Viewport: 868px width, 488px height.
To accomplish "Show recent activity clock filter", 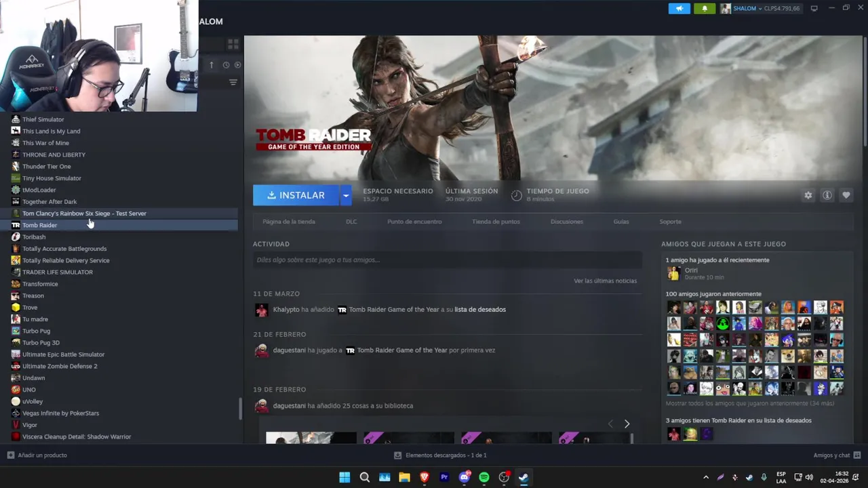I will coord(226,65).
